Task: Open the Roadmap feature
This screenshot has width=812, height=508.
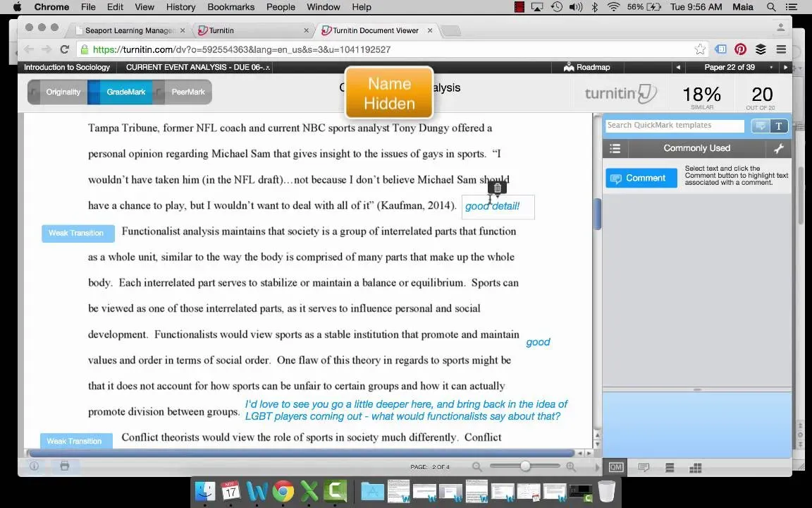Action: coord(586,68)
